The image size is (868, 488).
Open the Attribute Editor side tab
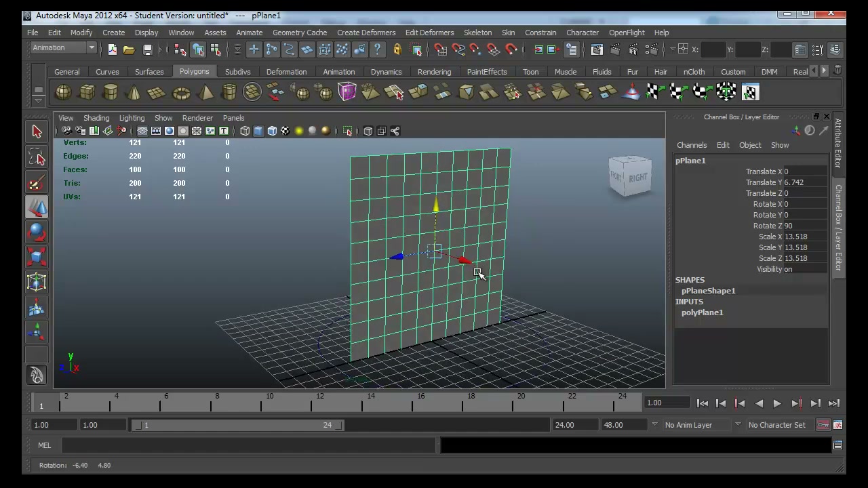(838, 144)
